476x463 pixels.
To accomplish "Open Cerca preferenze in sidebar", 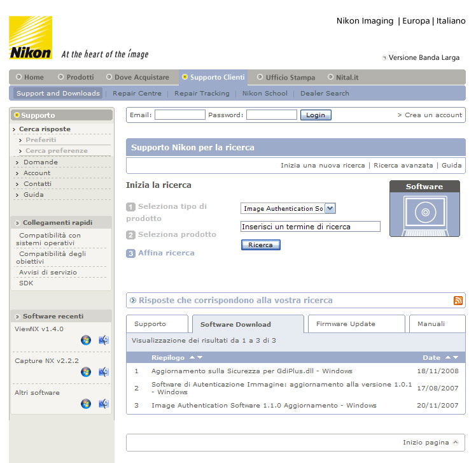I will (57, 151).
